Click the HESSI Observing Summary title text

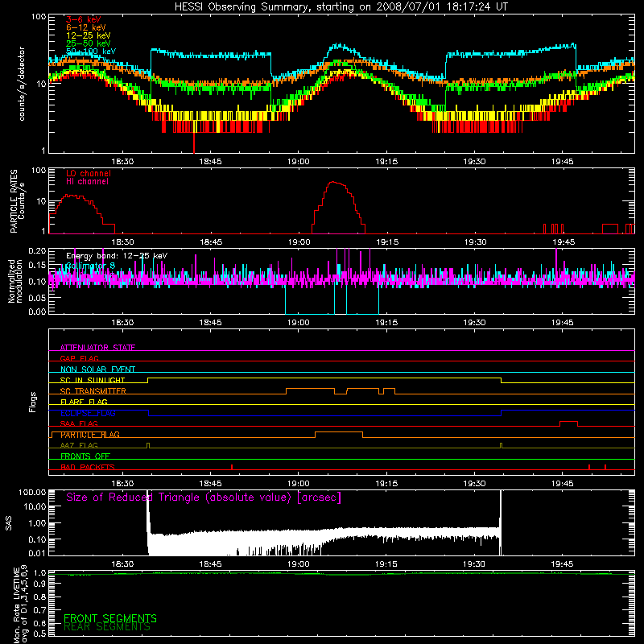click(x=341, y=6)
